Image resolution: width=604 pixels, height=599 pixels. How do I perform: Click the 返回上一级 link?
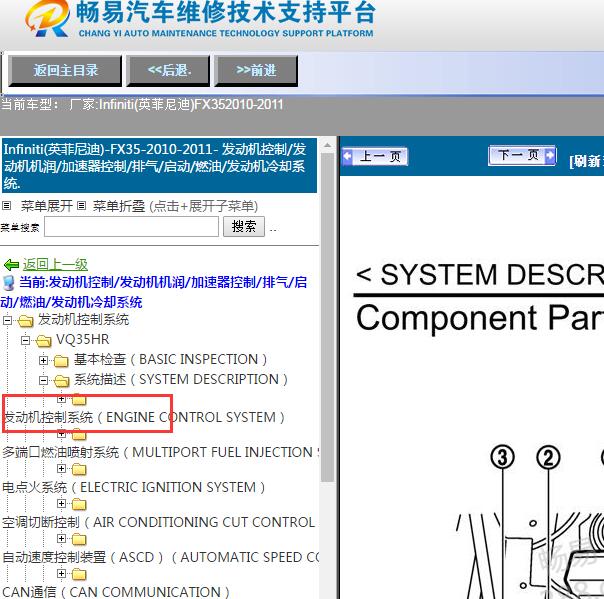coord(55,264)
